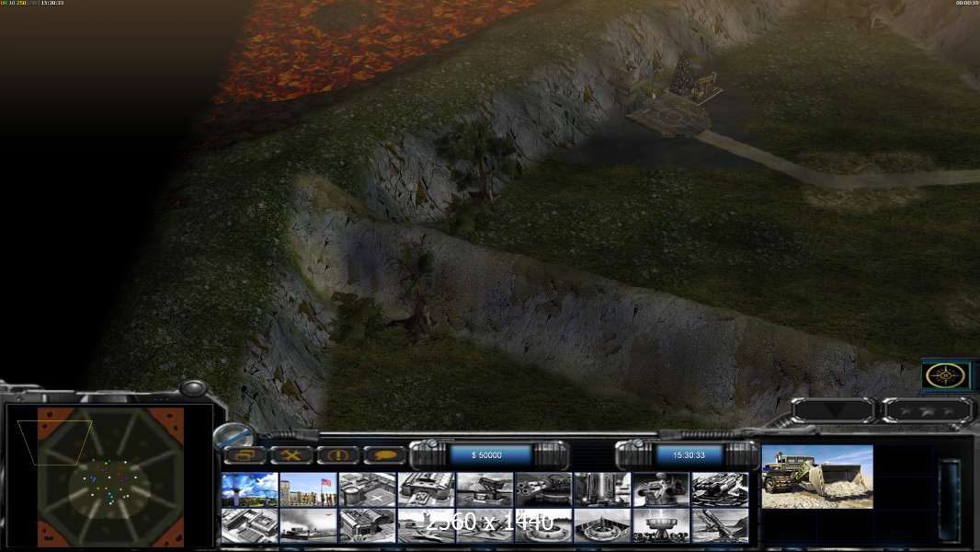Select the dish-shaped device build icon
Image resolution: width=980 pixels, height=552 pixels.
click(661, 525)
